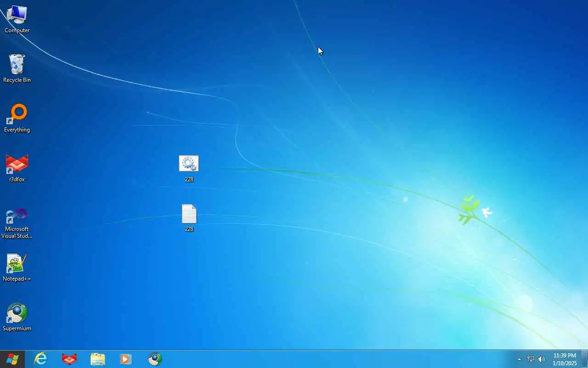Open the volume speaker tray icon

tap(542, 359)
